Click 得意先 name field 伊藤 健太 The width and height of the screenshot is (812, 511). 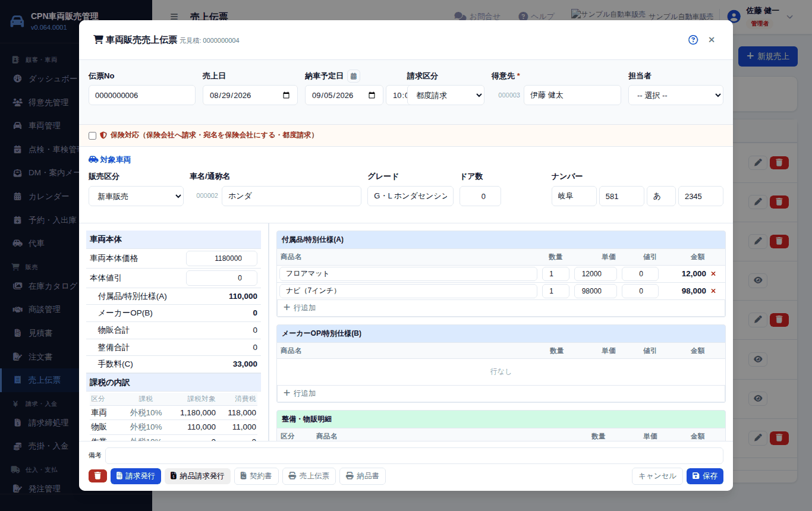pyautogui.click(x=572, y=95)
